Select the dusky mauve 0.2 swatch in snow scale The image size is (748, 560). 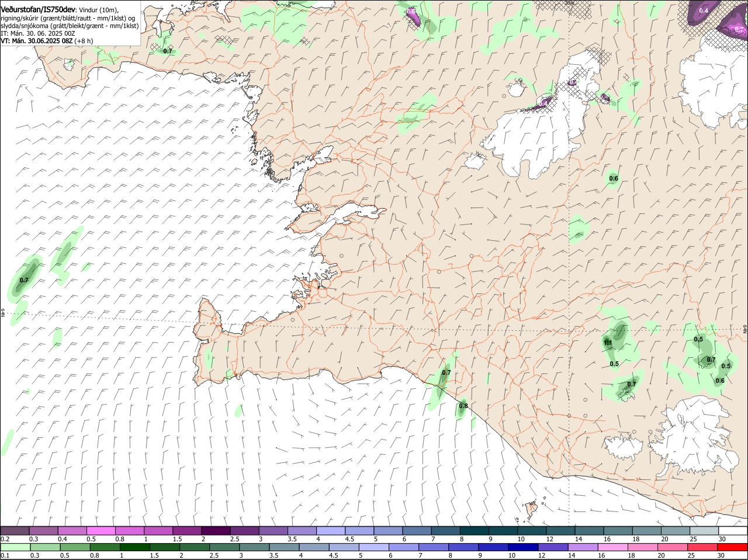tap(15, 531)
